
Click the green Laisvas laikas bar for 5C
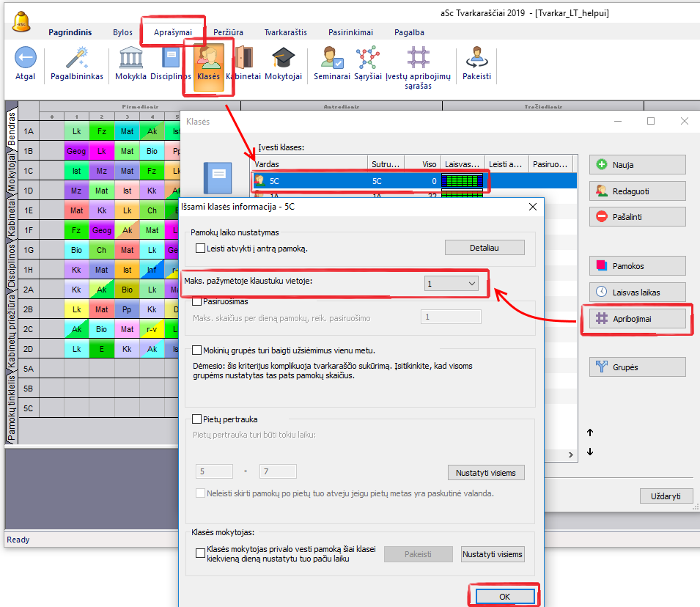pyautogui.click(x=463, y=180)
